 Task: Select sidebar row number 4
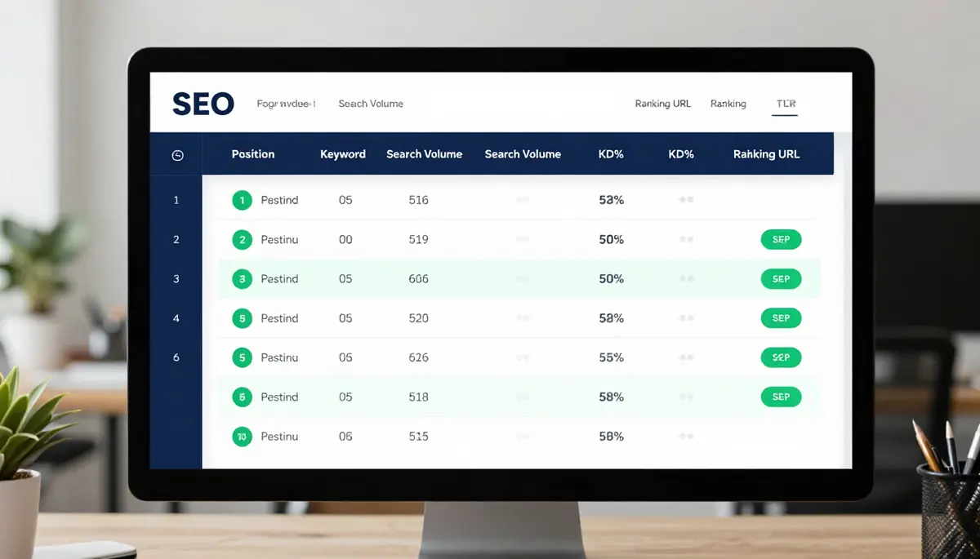point(176,318)
